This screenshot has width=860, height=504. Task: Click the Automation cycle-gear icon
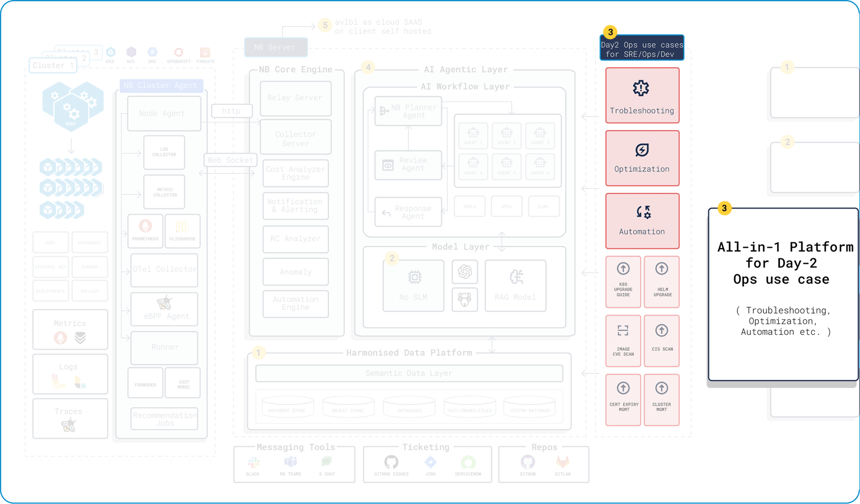tap(643, 212)
